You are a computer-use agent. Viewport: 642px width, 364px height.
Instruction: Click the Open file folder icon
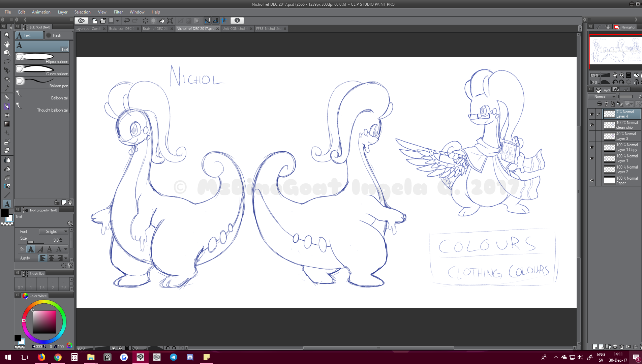coord(103,21)
